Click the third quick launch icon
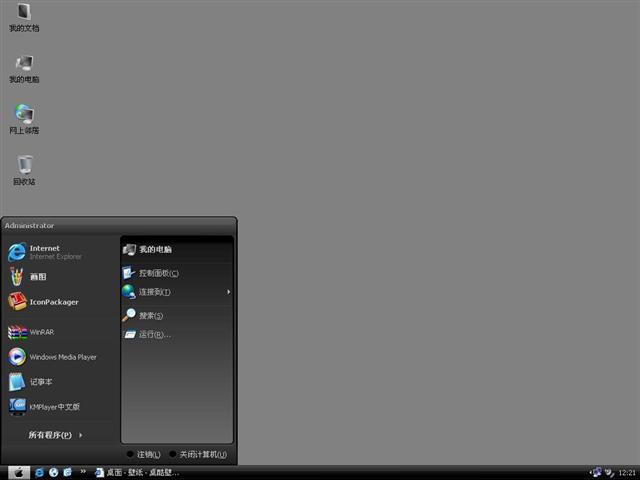640x480 pixels. tap(67, 473)
